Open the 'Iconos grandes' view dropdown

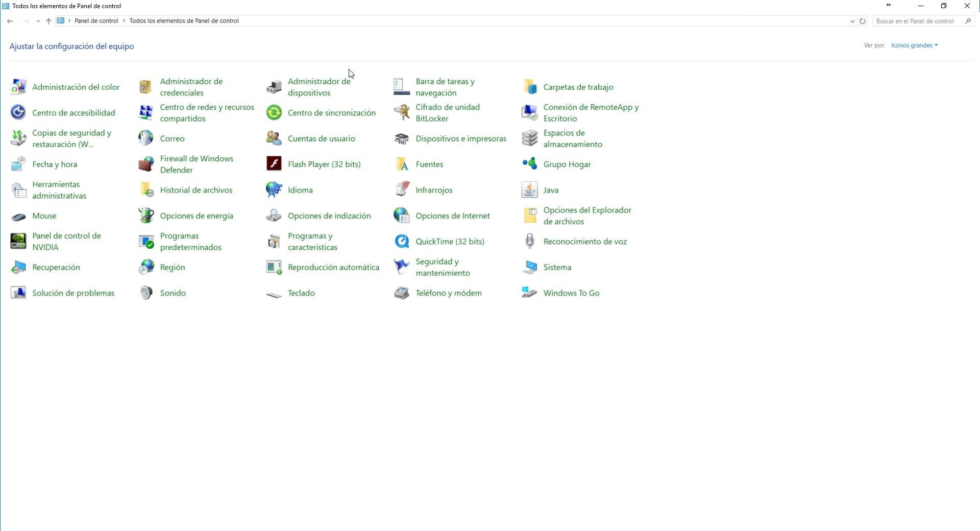[x=914, y=45]
